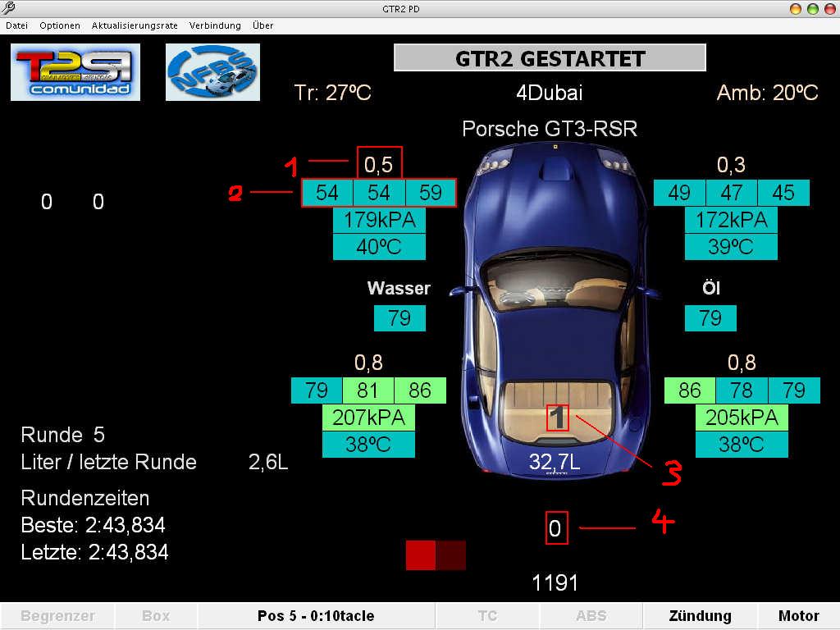Open the Über menu
The image size is (840, 630).
coord(262,25)
